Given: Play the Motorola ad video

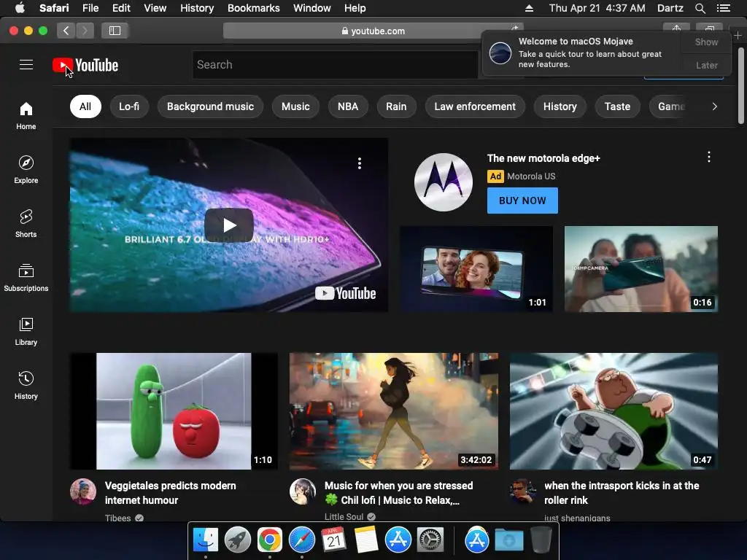Looking at the screenshot, I should 229,225.
